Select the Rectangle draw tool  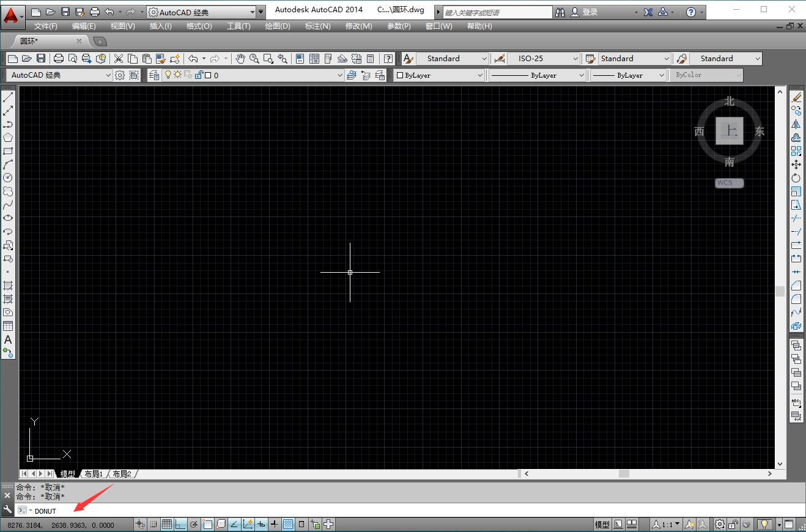[x=8, y=151]
